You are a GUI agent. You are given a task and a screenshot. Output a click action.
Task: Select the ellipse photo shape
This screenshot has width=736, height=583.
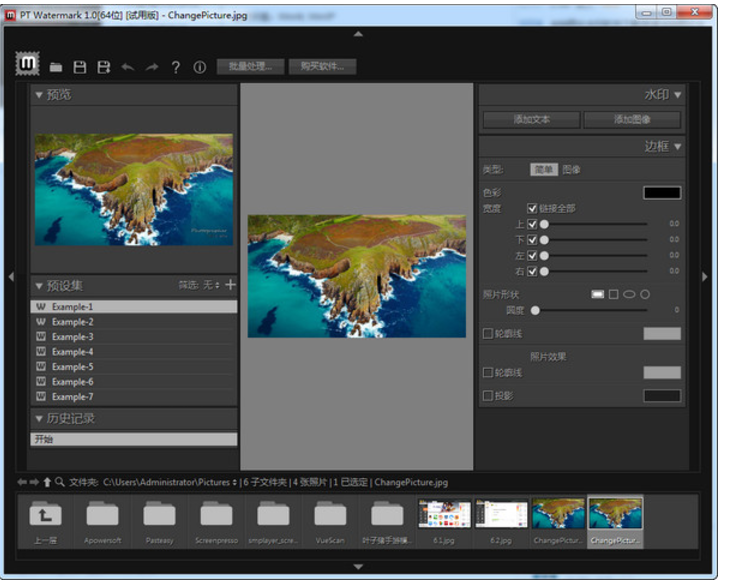[629, 294]
